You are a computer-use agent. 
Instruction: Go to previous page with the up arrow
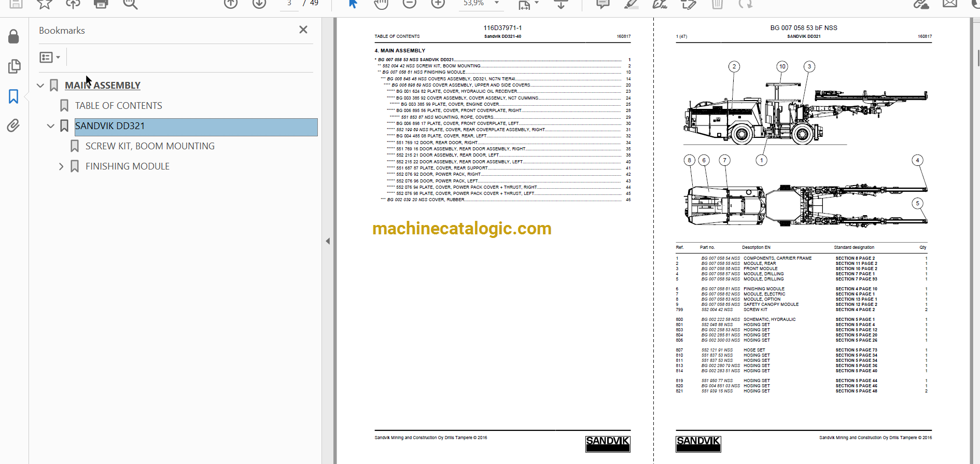click(x=231, y=4)
